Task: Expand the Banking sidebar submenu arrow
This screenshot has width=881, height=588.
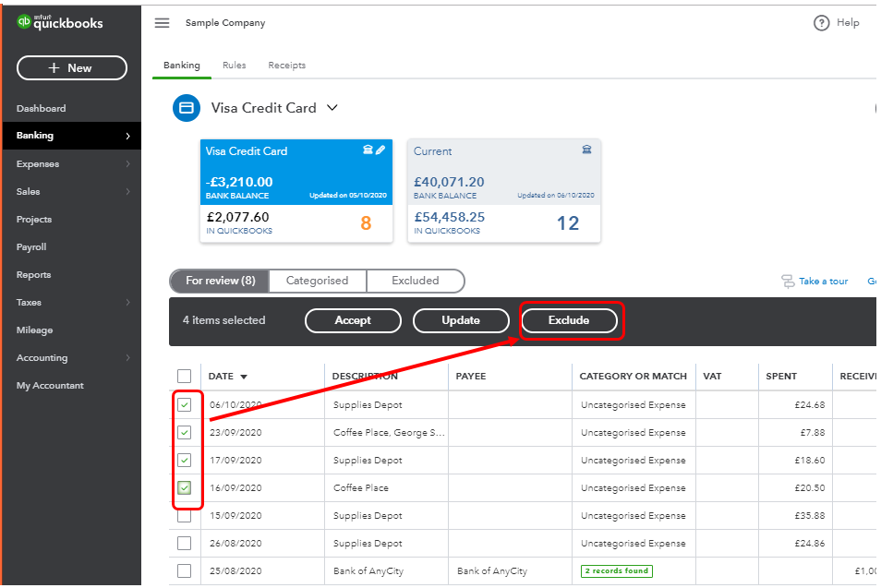Action: 128,136
